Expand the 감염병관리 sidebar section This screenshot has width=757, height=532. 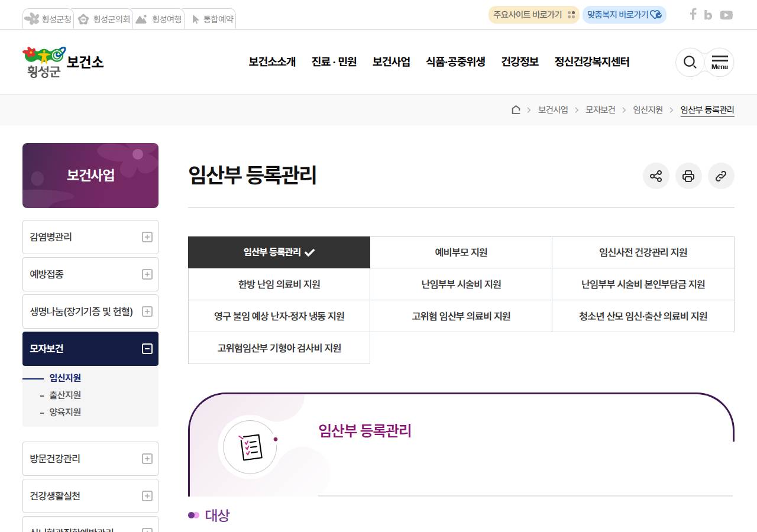(90, 237)
